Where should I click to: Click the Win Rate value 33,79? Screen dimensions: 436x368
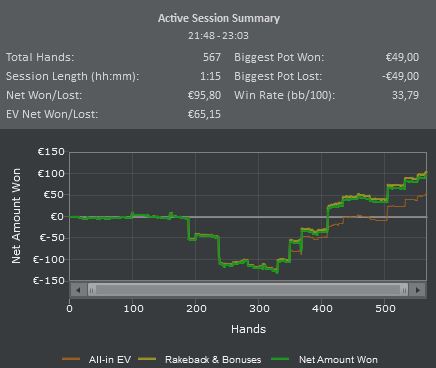pos(405,95)
